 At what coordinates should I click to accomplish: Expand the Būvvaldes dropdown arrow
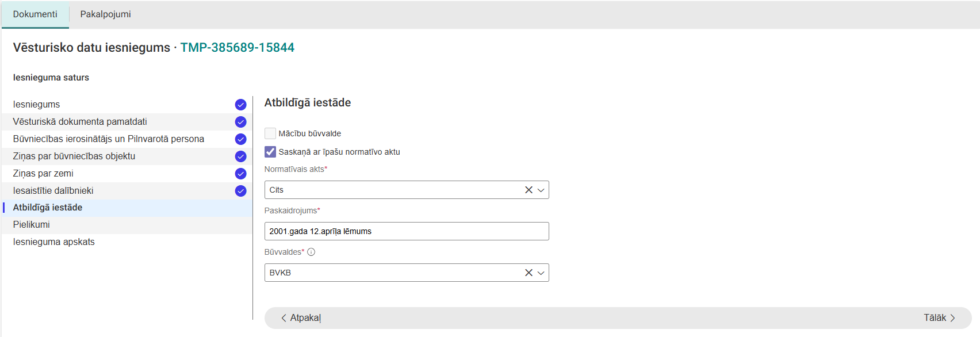click(x=541, y=273)
